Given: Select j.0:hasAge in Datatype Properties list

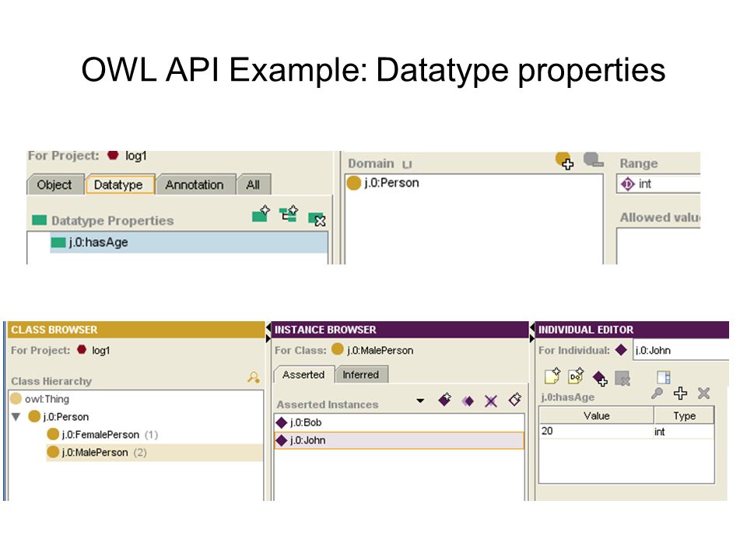Looking at the screenshot, I should click(188, 243).
